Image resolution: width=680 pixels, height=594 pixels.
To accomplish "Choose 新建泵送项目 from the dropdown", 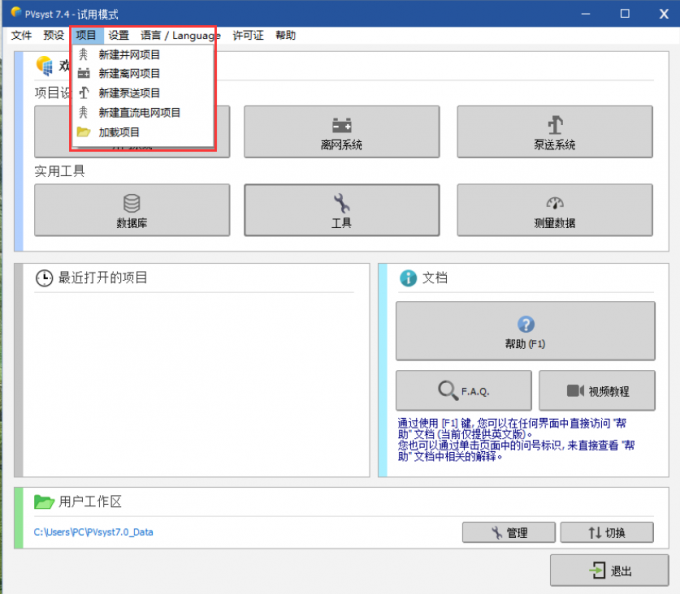I will coord(143,93).
